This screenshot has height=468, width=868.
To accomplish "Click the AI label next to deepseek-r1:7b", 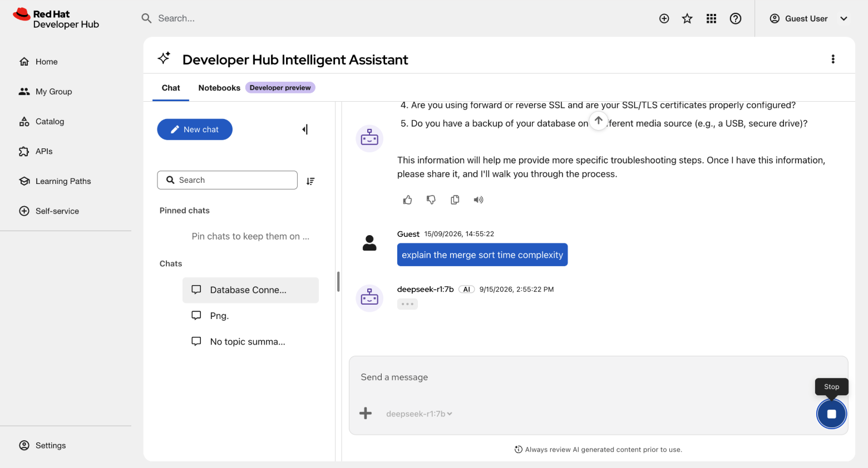I will click(x=466, y=290).
